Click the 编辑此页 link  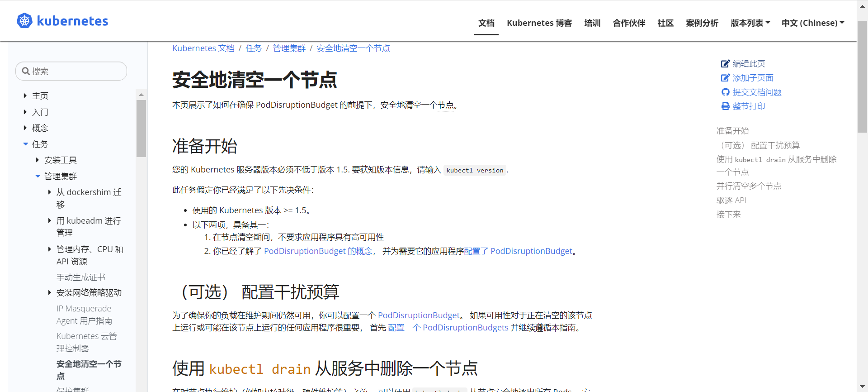pyautogui.click(x=749, y=64)
